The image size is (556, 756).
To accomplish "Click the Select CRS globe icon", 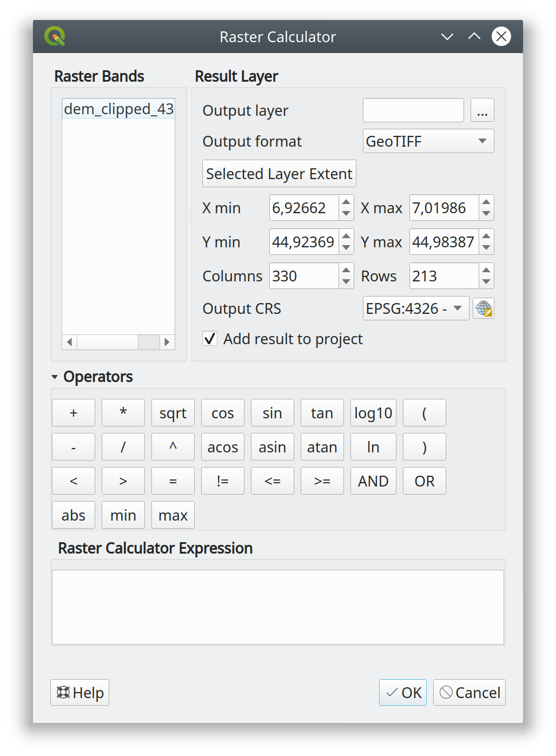I will point(483,309).
